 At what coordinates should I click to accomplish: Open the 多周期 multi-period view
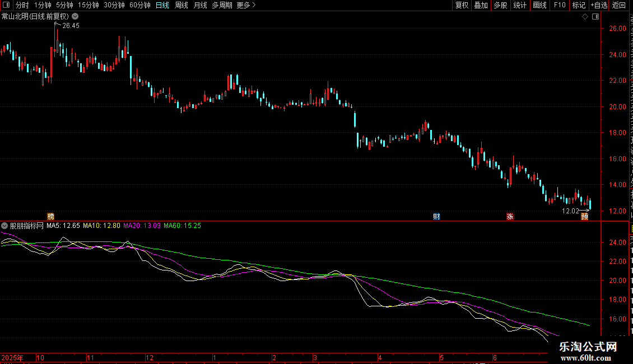(222, 5)
